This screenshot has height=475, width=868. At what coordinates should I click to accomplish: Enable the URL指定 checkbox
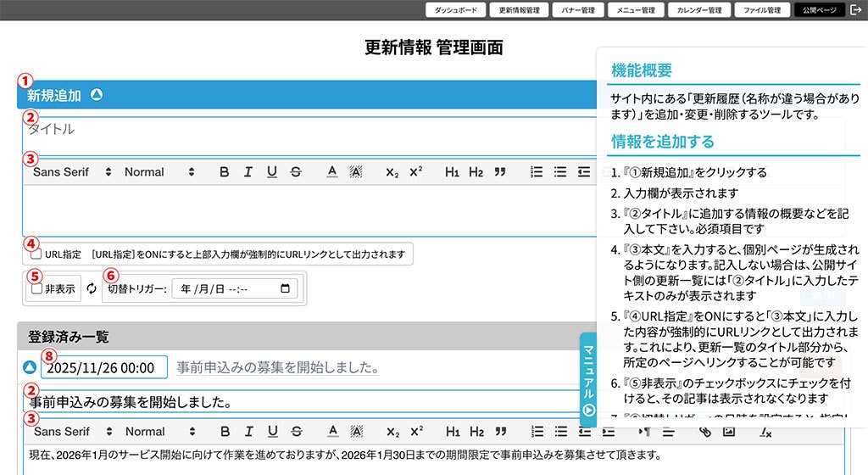(x=36, y=254)
